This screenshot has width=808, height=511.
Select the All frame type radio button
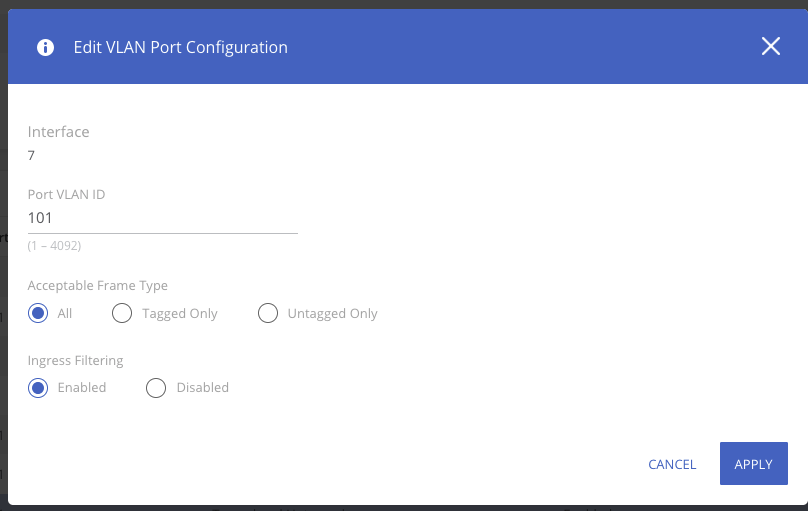(38, 314)
